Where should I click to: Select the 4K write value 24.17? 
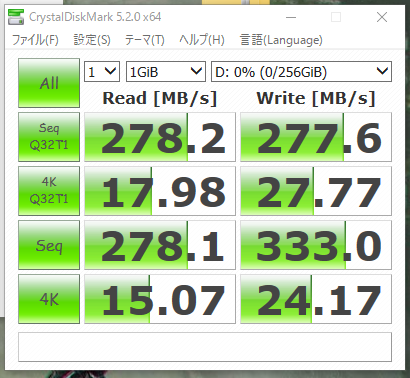pos(316,299)
